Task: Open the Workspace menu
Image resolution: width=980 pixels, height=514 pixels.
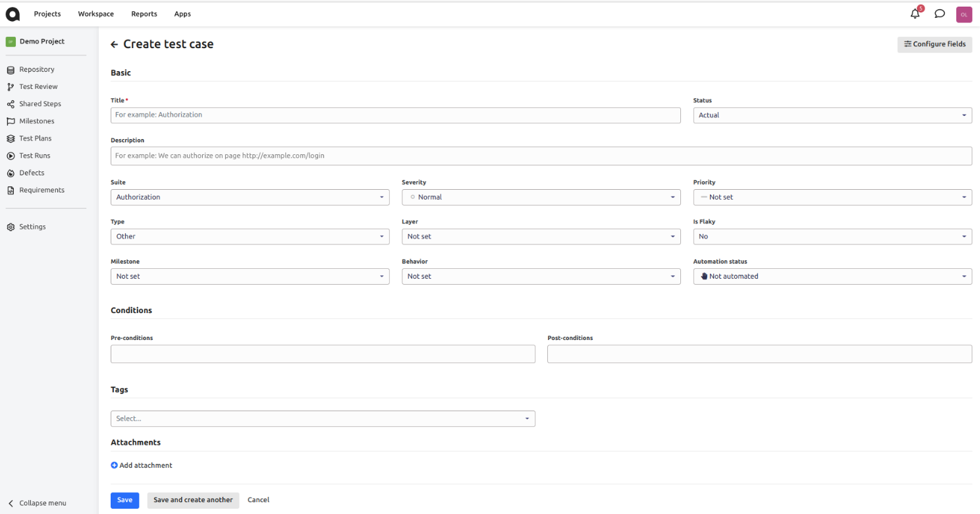Action: 95,14
